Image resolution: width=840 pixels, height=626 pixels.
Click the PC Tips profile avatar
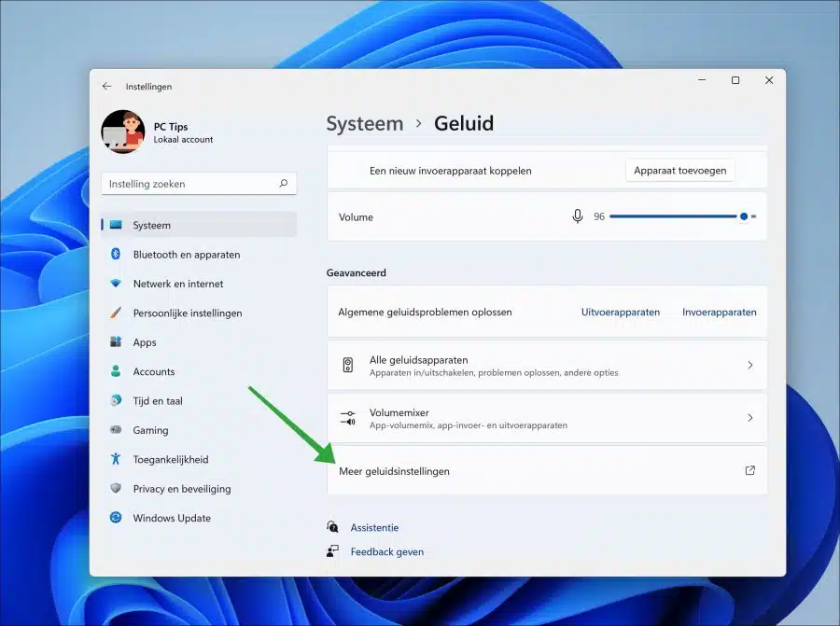(122, 132)
